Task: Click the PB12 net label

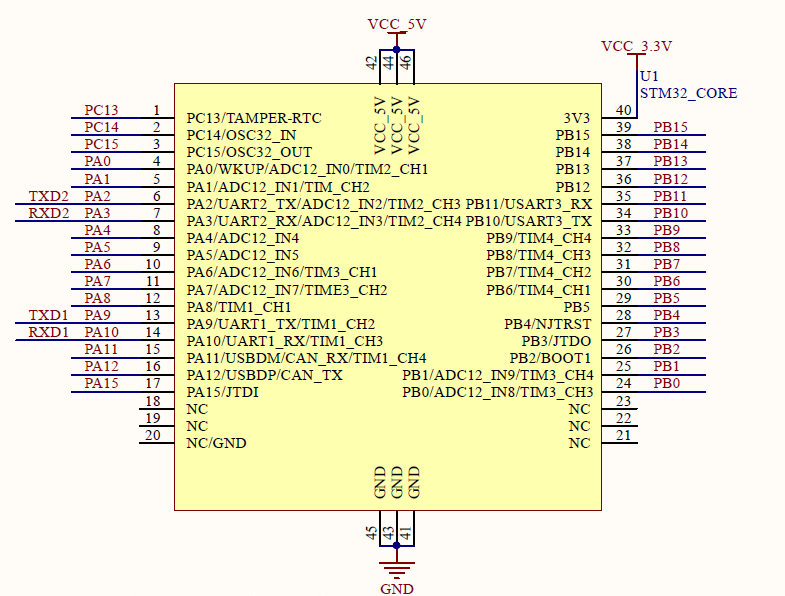Action: 670,179
